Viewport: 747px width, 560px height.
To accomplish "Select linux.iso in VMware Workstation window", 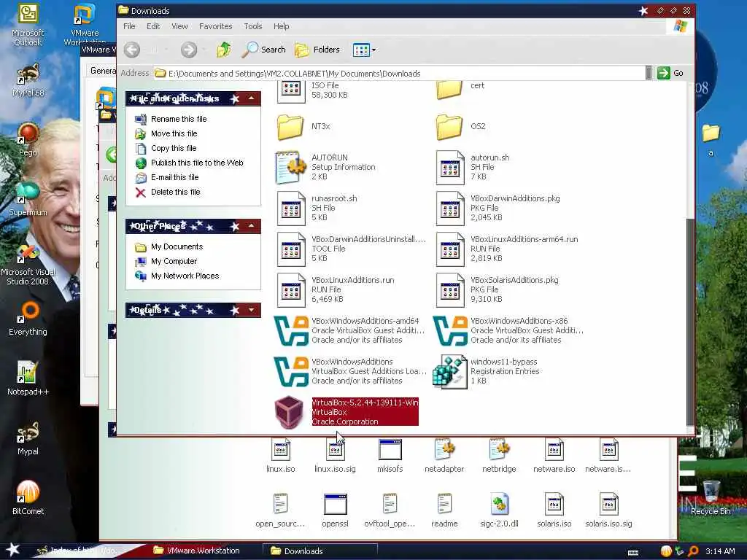I will (x=281, y=456).
